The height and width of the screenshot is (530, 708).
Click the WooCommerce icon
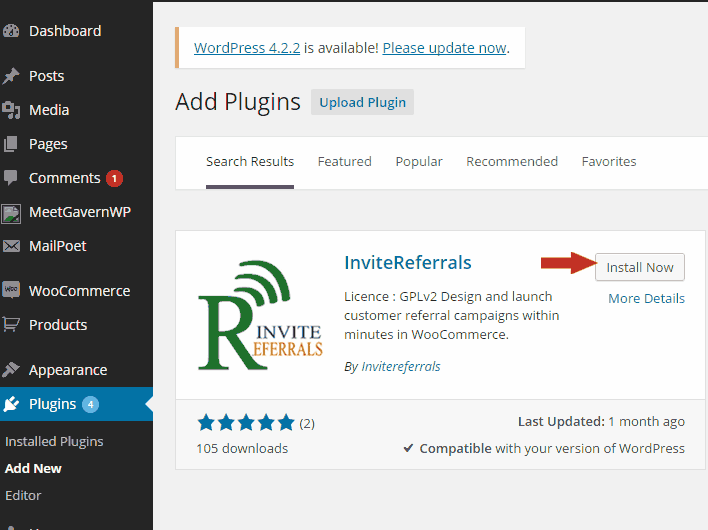coord(11,289)
